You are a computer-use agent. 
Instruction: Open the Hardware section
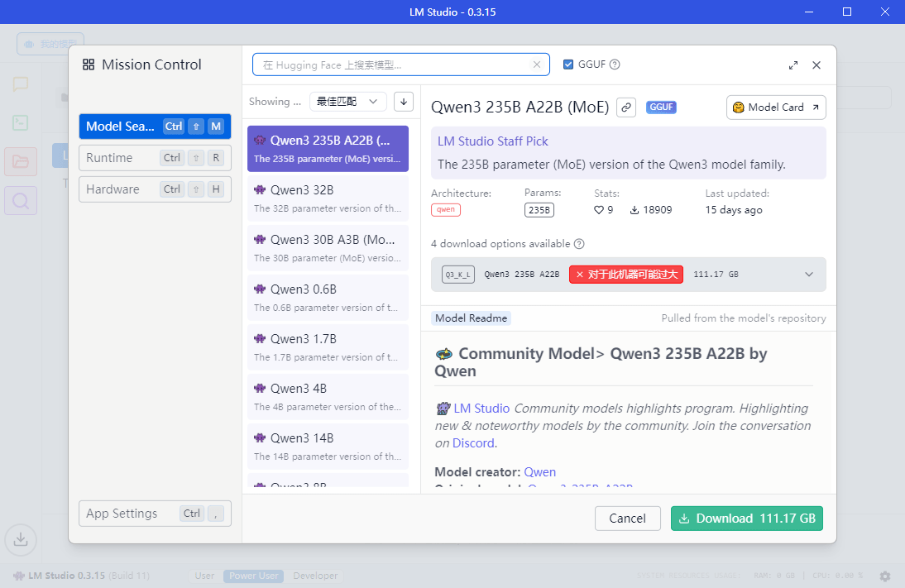point(155,189)
